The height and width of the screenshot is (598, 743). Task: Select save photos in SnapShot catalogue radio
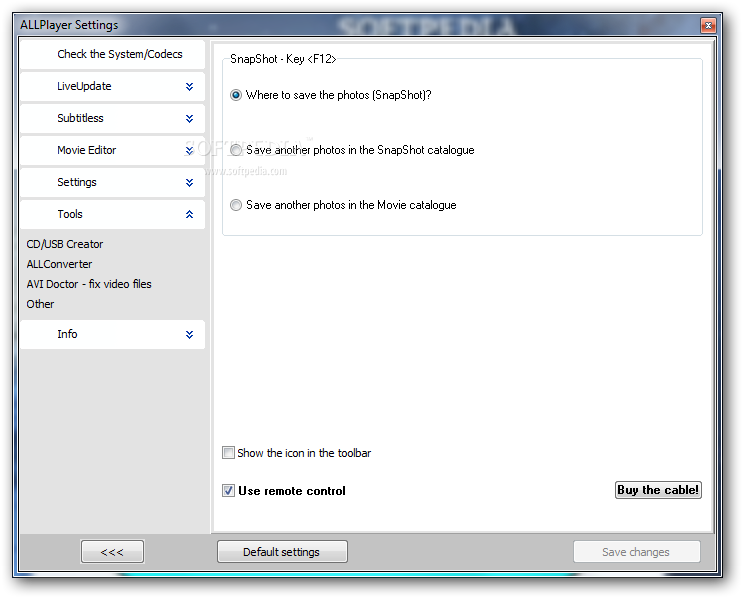point(236,150)
